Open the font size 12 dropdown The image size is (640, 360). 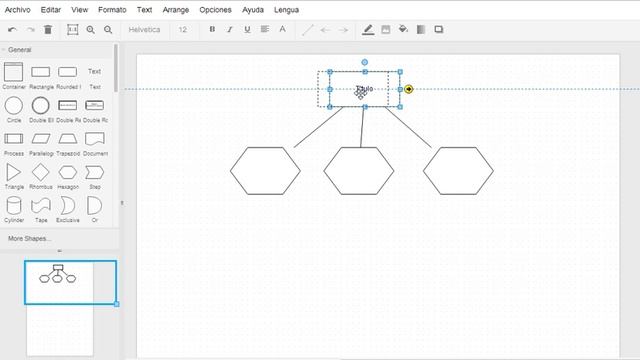pos(182,29)
